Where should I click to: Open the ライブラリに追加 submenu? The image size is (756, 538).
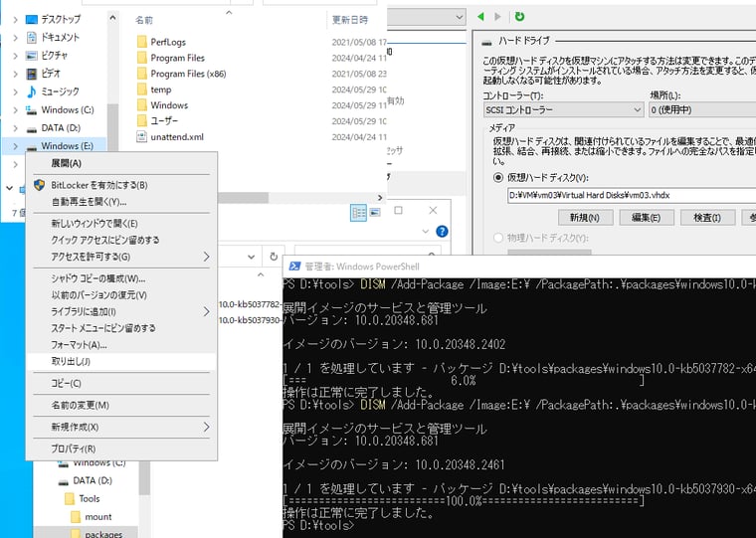click(x=121, y=312)
